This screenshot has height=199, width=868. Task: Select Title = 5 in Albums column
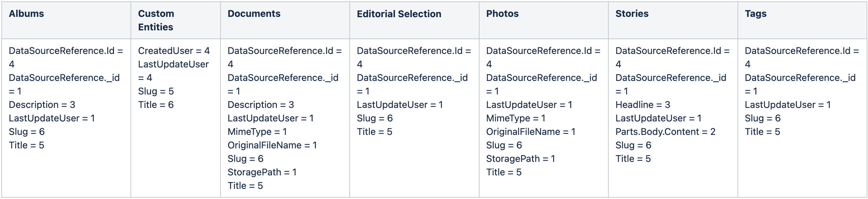coord(26,145)
